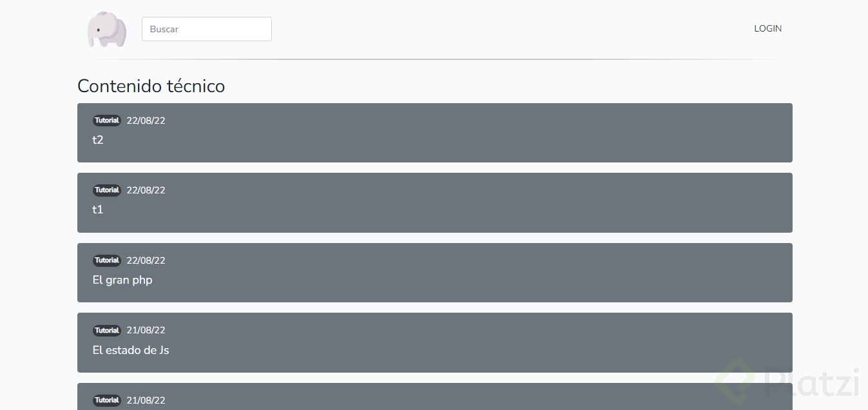
Task: Click the 22/08/22 date on t2 card
Action: coord(146,121)
